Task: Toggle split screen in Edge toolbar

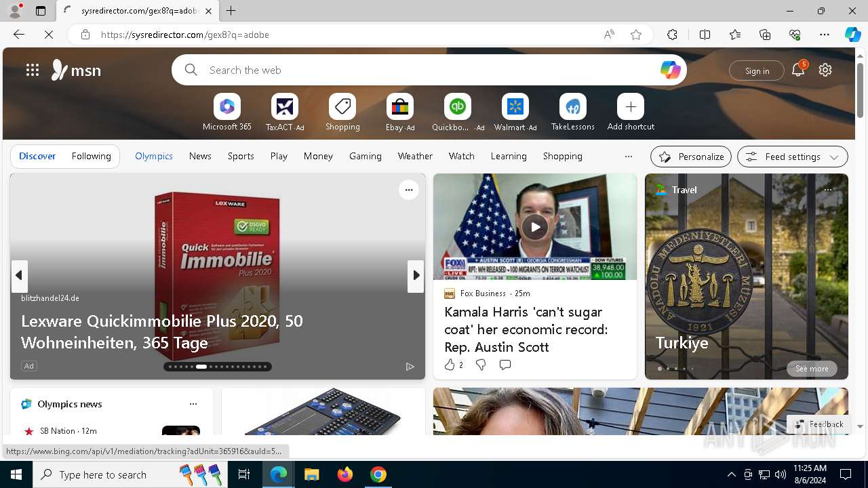Action: point(705,35)
